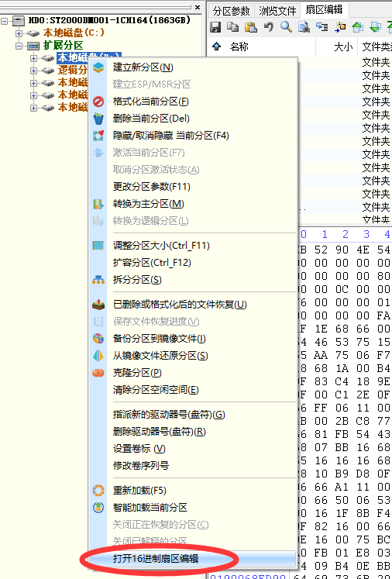Click the blue up-arrow parent folder icon
This screenshot has width=392, height=579.
click(217, 47)
